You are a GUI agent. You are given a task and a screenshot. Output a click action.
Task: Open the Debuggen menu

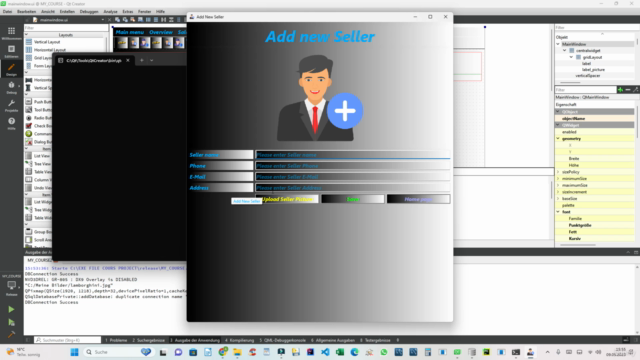coord(89,11)
